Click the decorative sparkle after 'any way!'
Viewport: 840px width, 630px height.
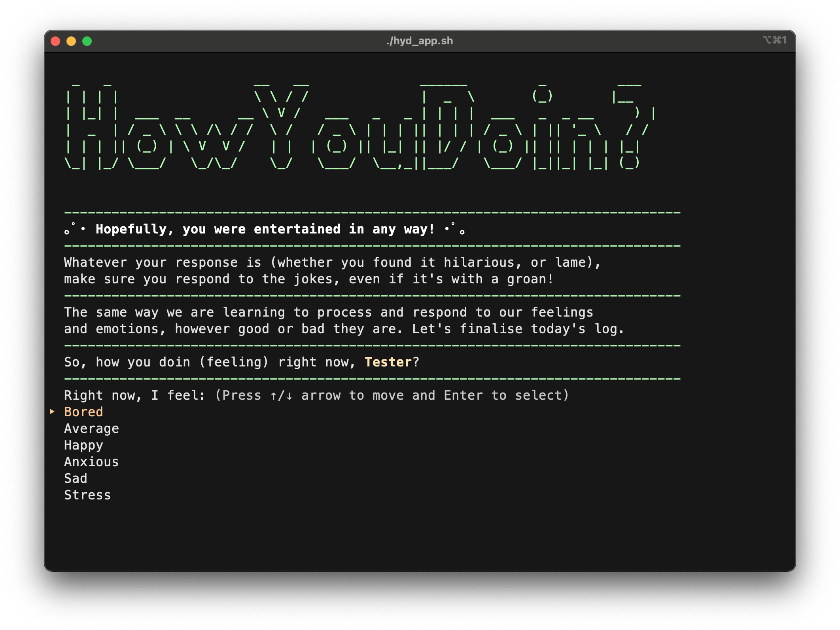click(x=455, y=229)
